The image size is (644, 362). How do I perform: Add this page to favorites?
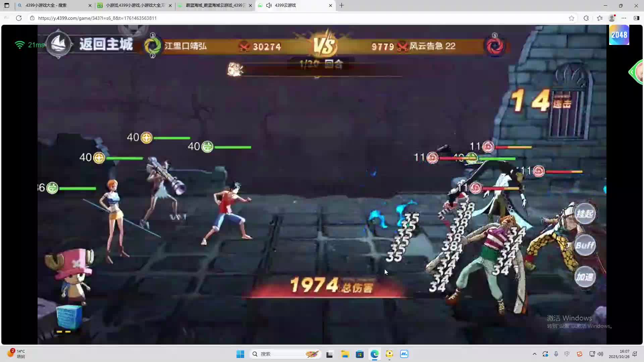[572, 18]
